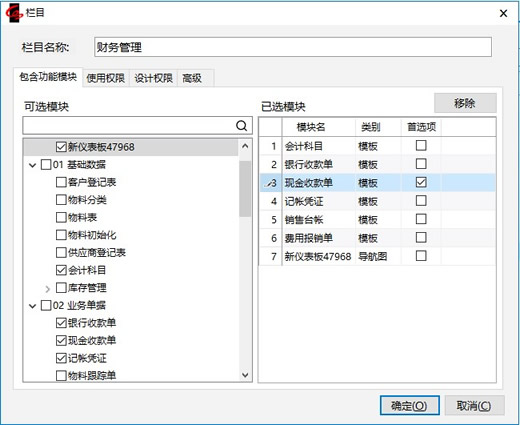Close the 栏目 dialog window
Viewport: 520px width, 425px height.
(x=503, y=13)
